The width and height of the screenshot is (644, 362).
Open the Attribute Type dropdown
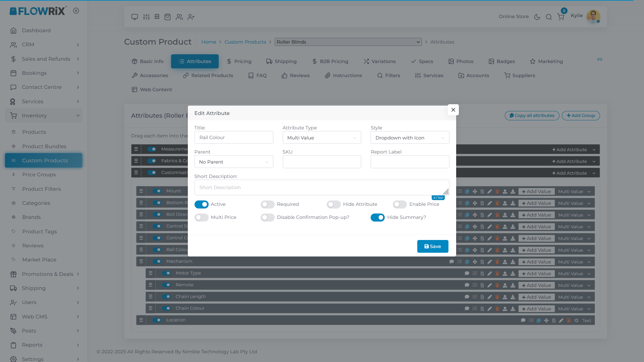coord(321,138)
